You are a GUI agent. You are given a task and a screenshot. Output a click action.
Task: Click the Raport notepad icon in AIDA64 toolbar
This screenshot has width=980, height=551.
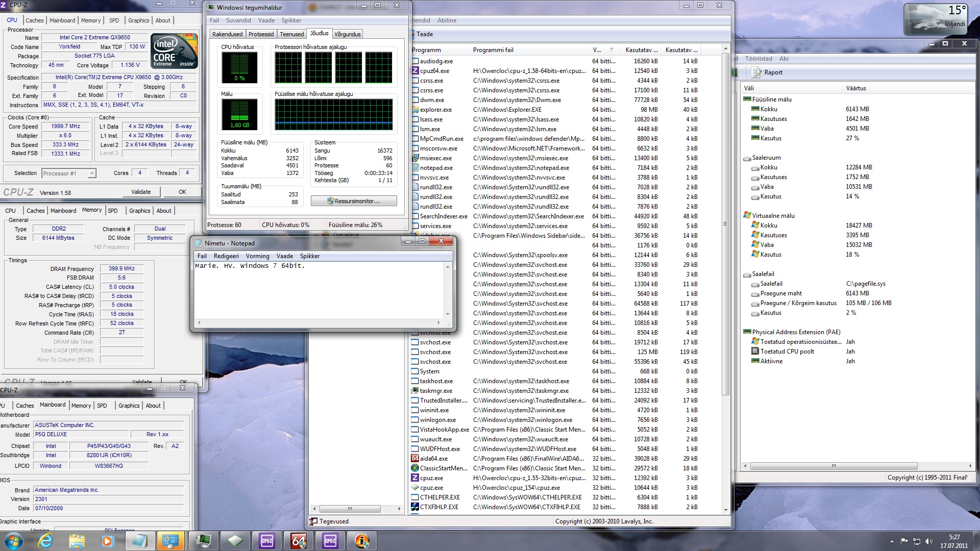pyautogui.click(x=756, y=72)
